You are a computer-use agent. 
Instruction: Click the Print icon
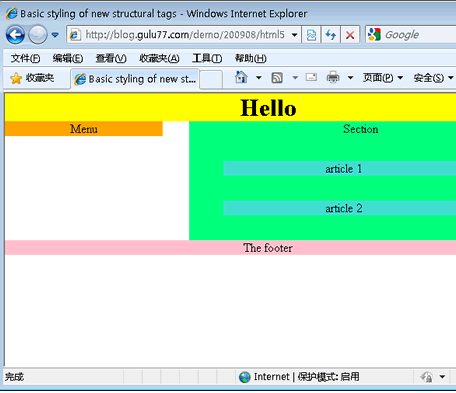click(333, 77)
